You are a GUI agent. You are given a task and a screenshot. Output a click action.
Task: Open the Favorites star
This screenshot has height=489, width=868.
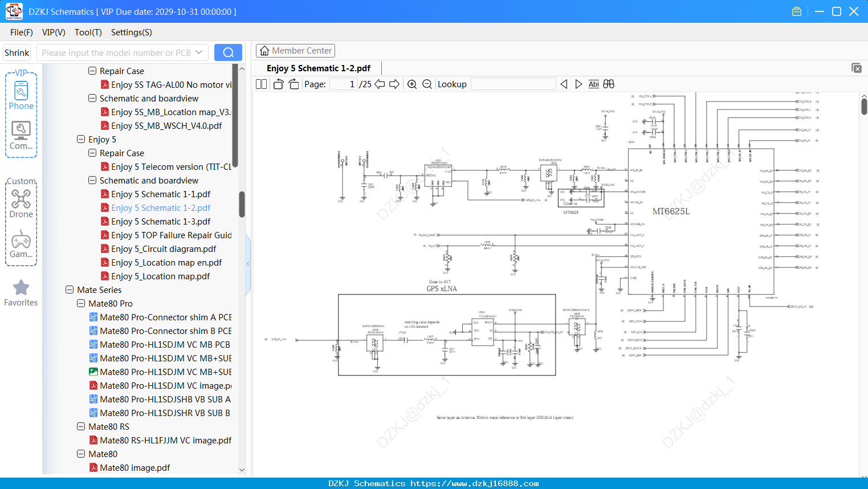pyautogui.click(x=21, y=293)
